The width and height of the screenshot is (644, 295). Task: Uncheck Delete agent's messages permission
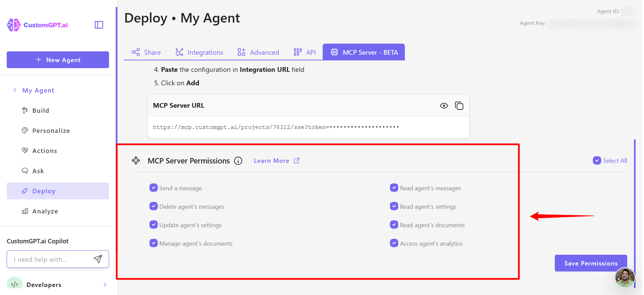[x=154, y=206]
